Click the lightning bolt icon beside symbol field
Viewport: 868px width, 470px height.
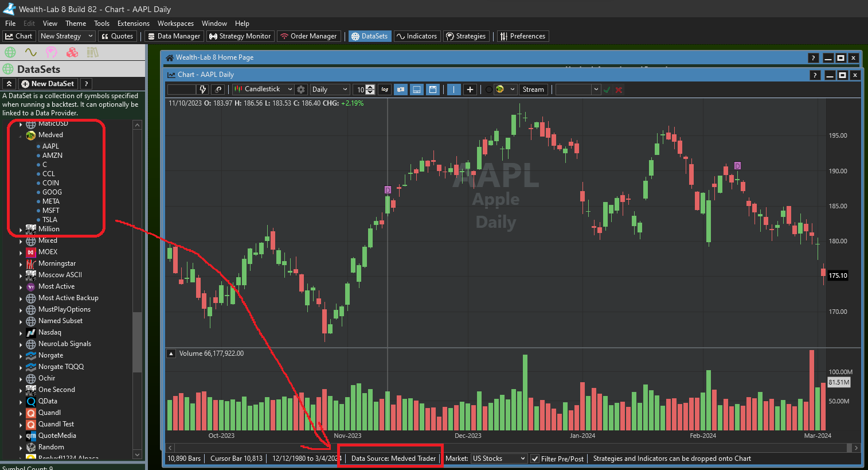tap(203, 90)
